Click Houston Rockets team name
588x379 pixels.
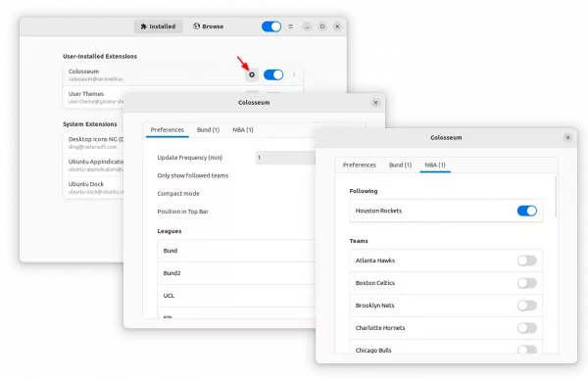[x=378, y=211]
